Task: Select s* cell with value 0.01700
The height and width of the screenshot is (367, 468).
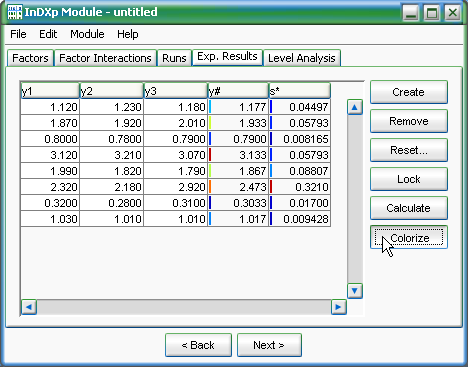Action: 300,203
